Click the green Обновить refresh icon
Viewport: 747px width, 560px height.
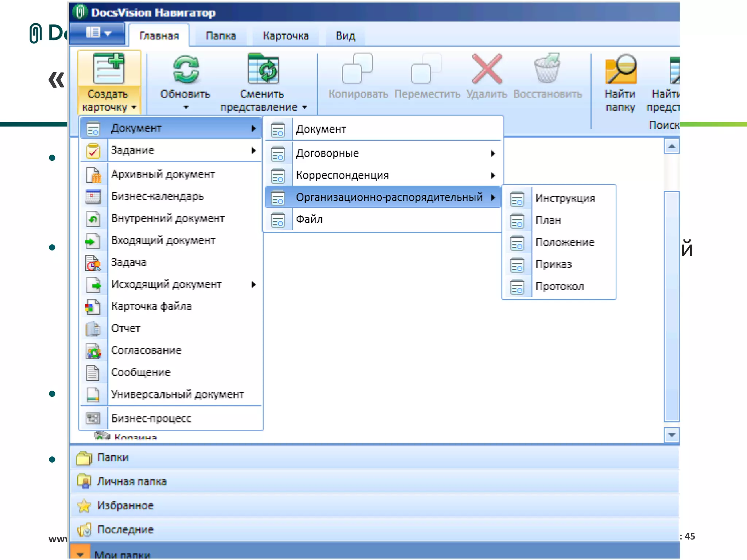pos(185,69)
